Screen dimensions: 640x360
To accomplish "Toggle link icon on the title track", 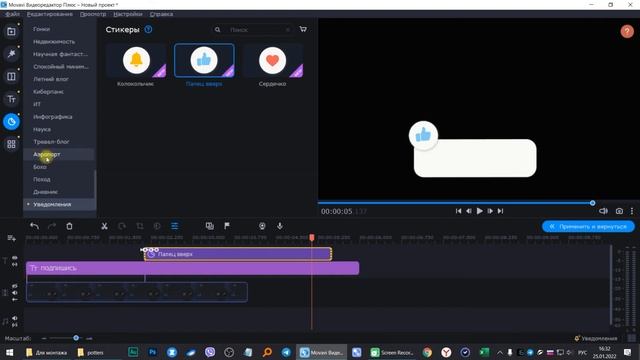I will [15, 264].
